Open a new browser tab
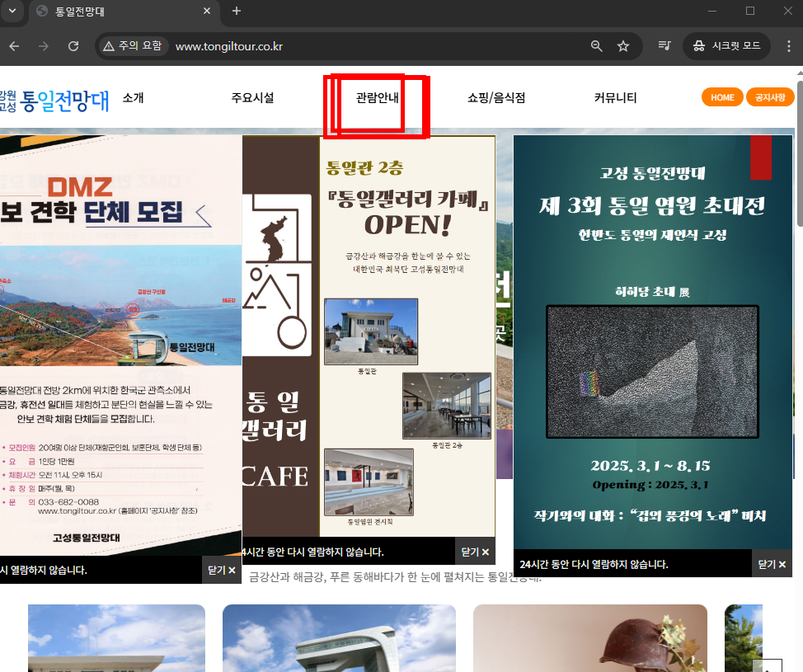803x672 pixels. (237, 12)
